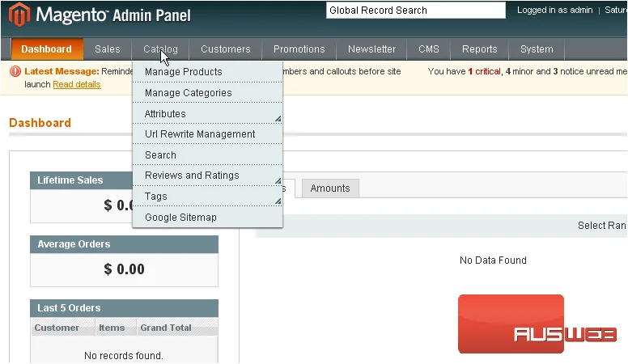Choose Google Sitemap menu entry

point(207,218)
